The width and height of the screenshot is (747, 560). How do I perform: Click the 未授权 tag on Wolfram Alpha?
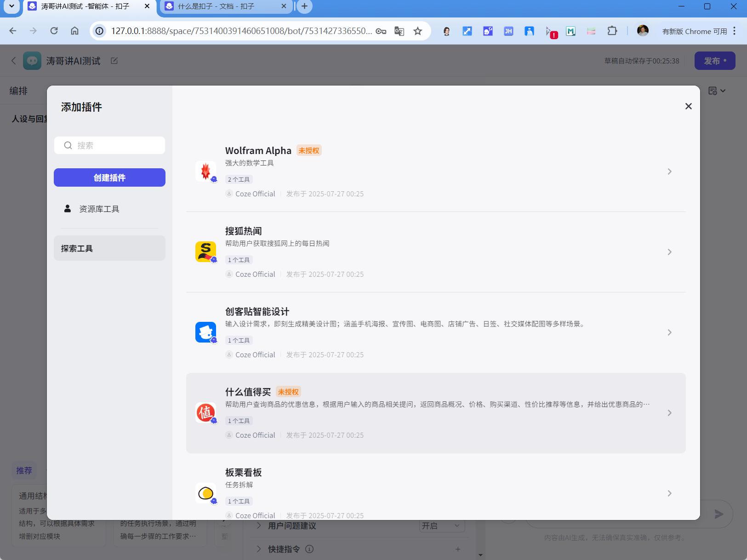click(x=309, y=150)
